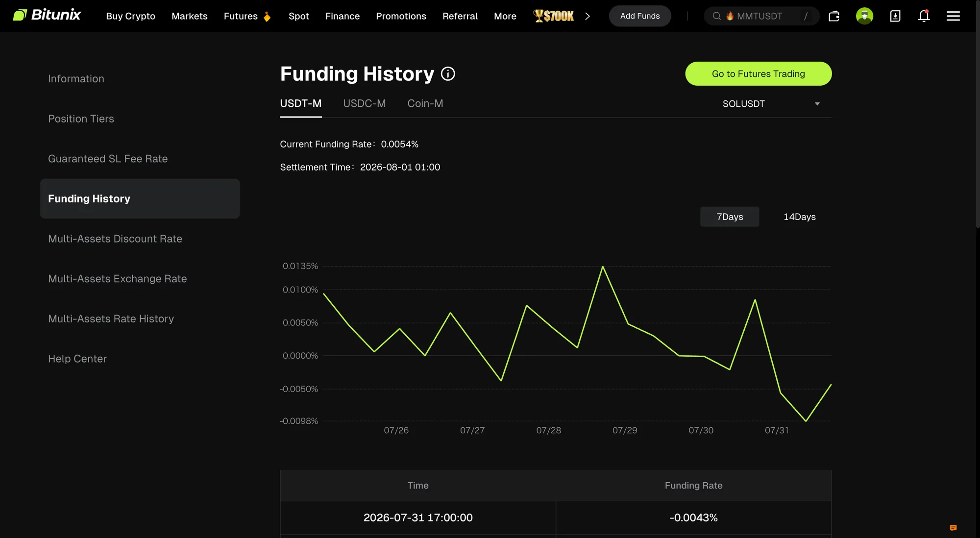Click the 07/31 chart axis label
Image resolution: width=980 pixels, height=538 pixels.
pyautogui.click(x=777, y=430)
